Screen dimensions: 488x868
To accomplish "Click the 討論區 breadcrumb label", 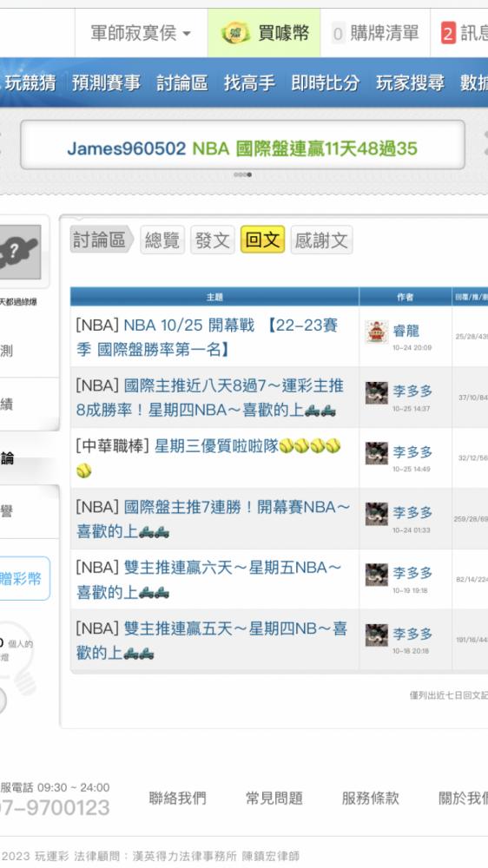I will [100, 240].
